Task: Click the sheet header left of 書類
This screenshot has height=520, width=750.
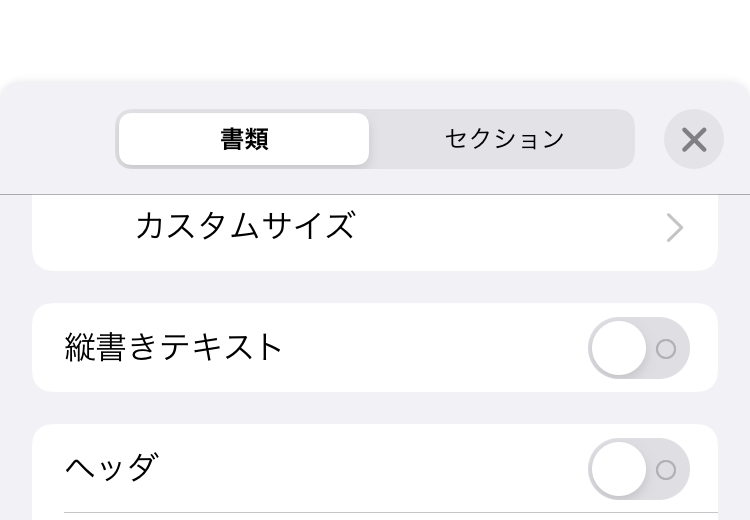Action: (x=60, y=139)
